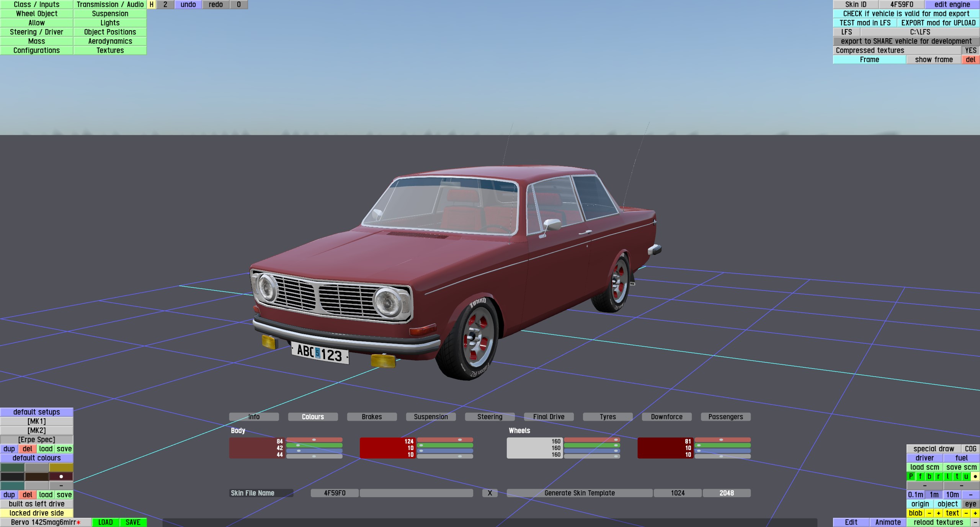Clear skin name with X button
Screen dimensions: 980x527
click(x=490, y=493)
